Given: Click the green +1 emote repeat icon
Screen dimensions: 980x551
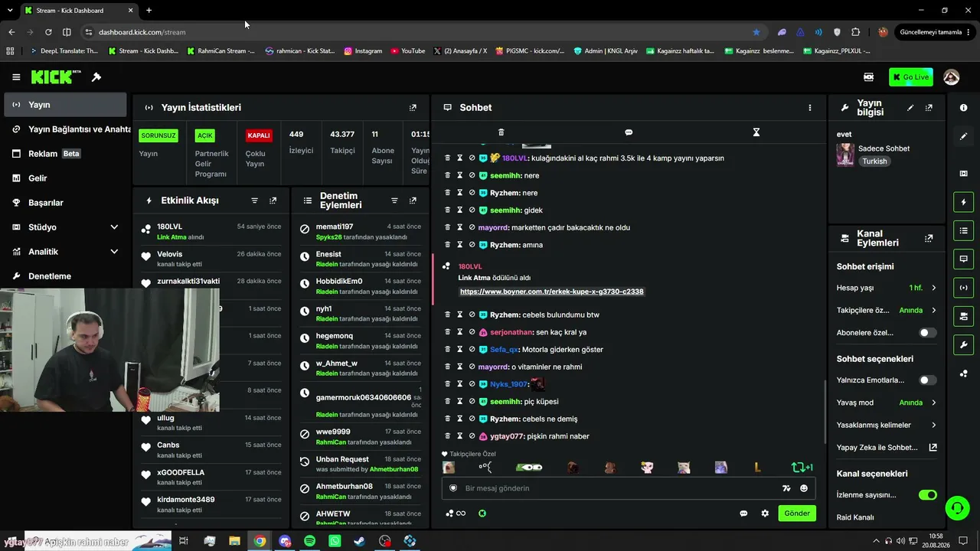Looking at the screenshot, I should pos(802,467).
